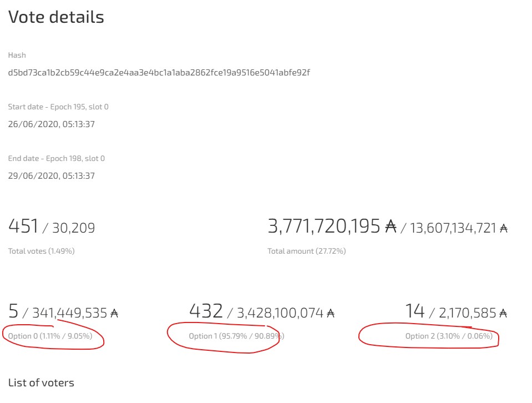Click Option 2 percentage label
This screenshot has width=532, height=403.
click(x=449, y=336)
